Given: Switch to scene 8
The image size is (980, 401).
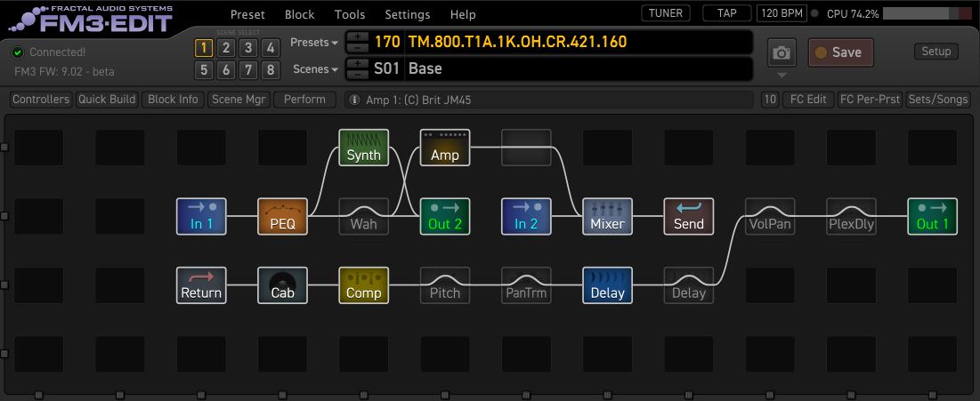Looking at the screenshot, I should [x=270, y=70].
